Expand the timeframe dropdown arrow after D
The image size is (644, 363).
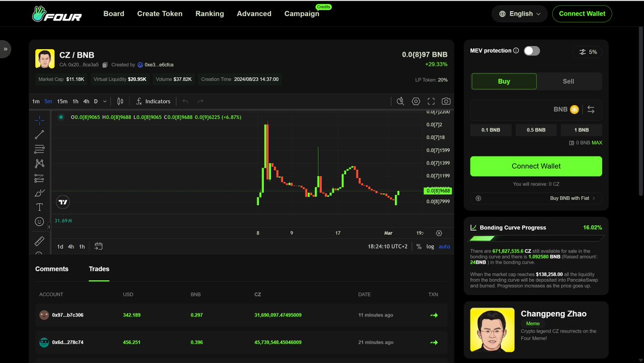105,101
